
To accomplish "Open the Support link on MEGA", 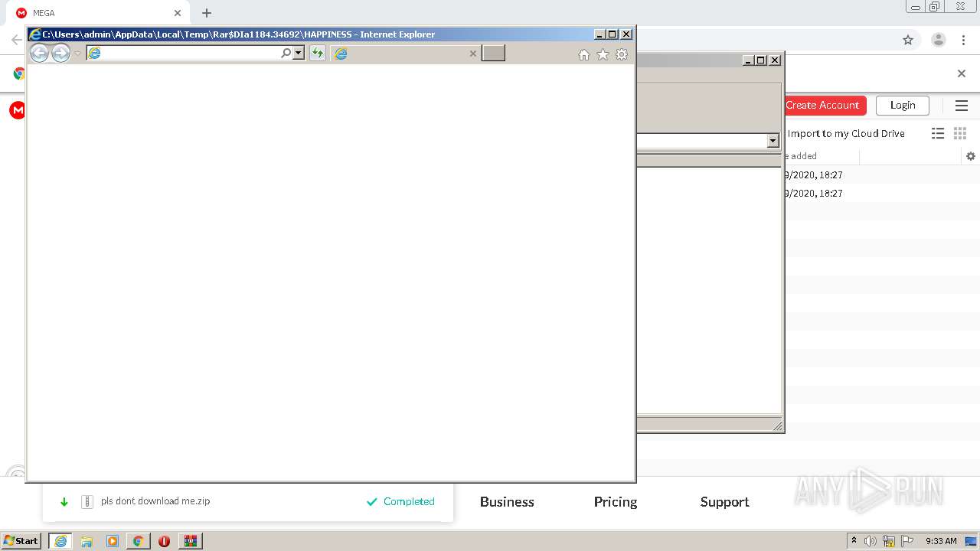I will tap(724, 502).
